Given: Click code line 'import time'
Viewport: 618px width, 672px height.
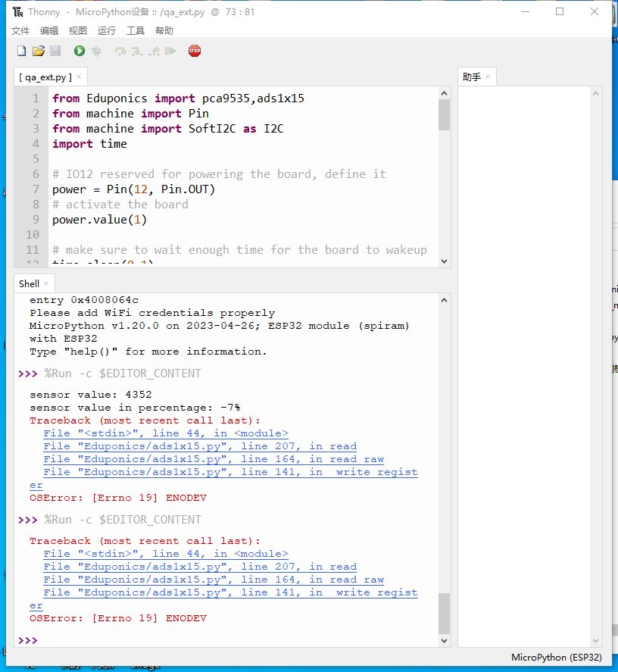Looking at the screenshot, I should point(89,144).
